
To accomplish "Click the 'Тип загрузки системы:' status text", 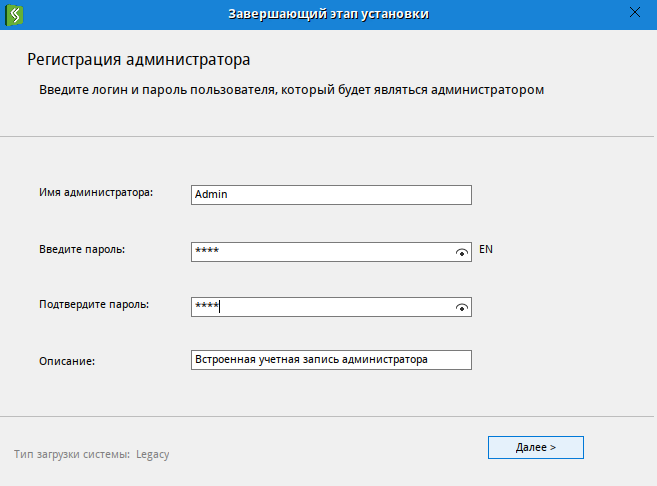I will pos(72,454).
